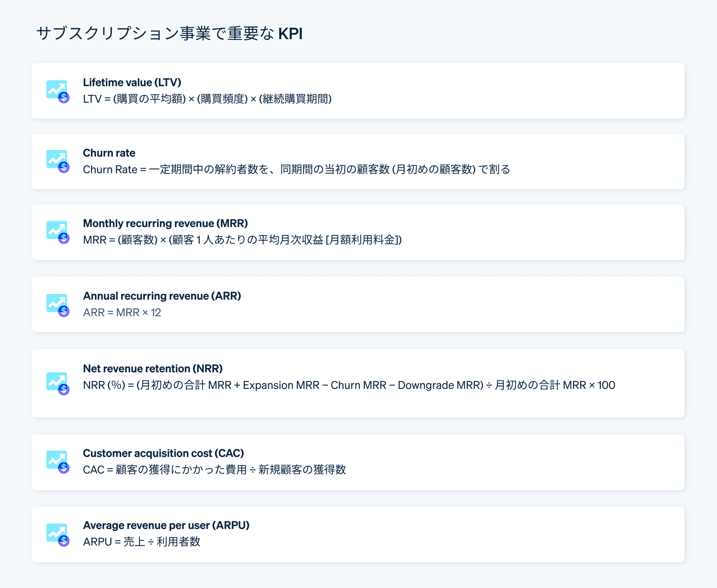Click the chart icon beside Annual recurring revenue
Image resolution: width=717 pixels, height=588 pixels.
56,304
